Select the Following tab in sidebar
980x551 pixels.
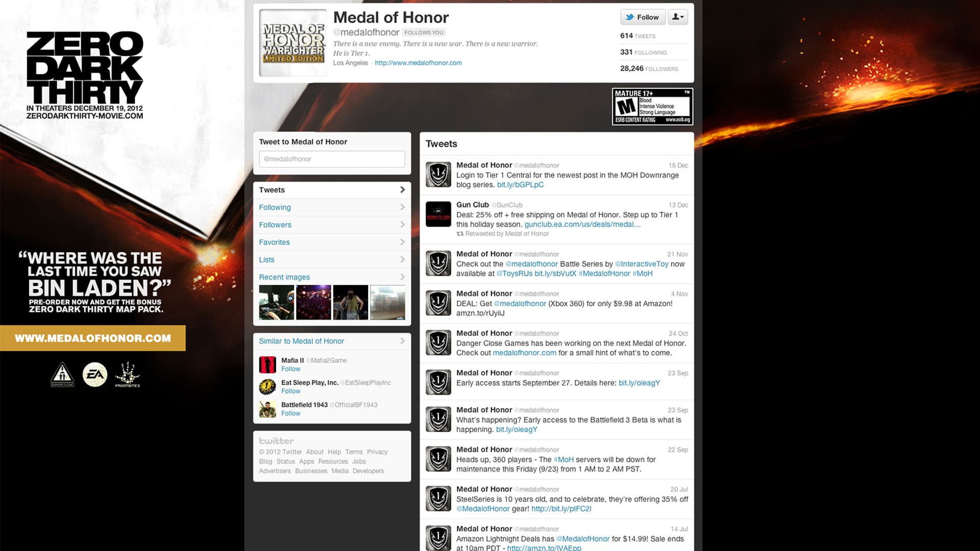pyautogui.click(x=332, y=207)
